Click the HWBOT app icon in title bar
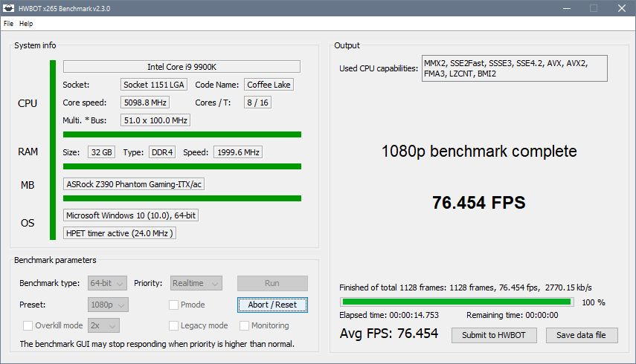 pos(8,8)
